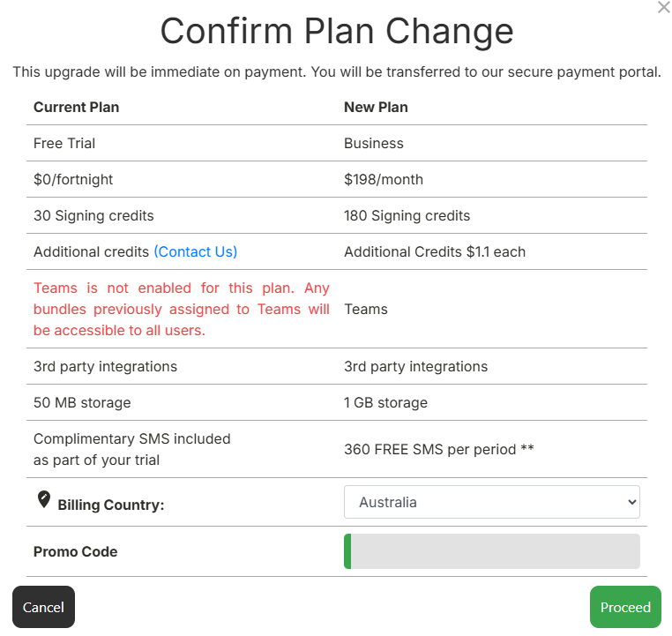672x636 pixels.
Task: Click the red Teams warning message
Action: 181,309
